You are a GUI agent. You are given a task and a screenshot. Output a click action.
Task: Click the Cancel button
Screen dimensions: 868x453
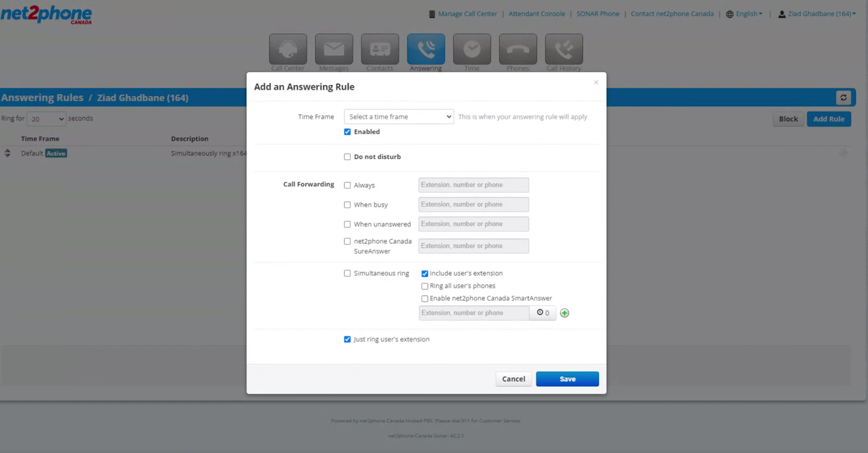(514, 379)
